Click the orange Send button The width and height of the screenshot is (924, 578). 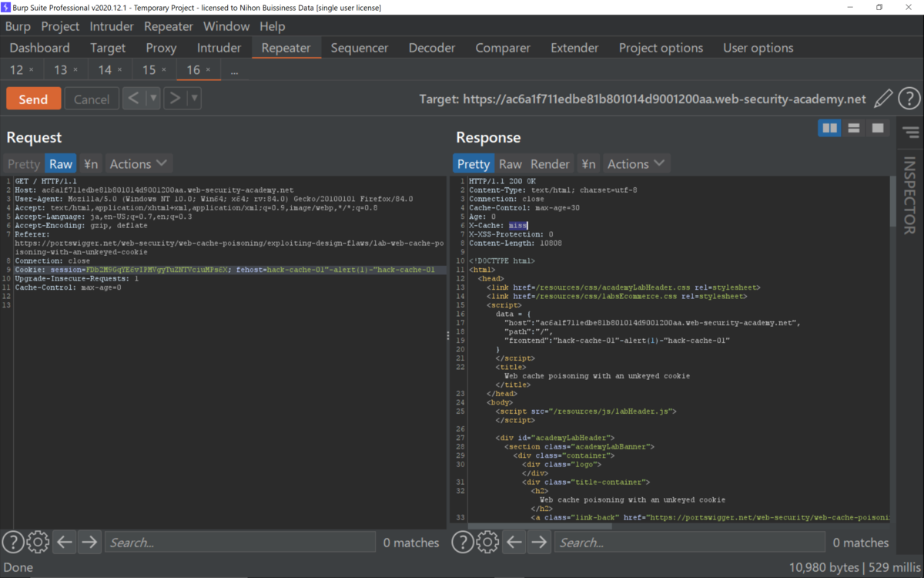33,99
